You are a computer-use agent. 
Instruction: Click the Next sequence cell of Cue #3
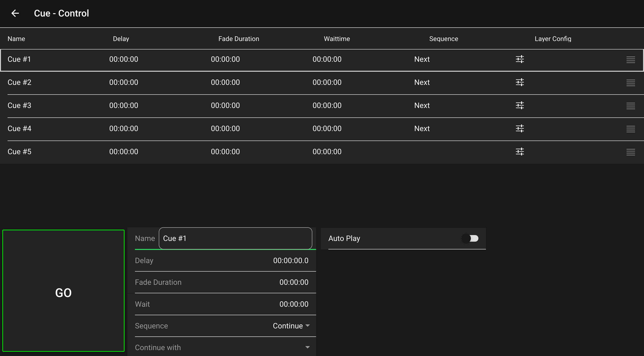pyautogui.click(x=422, y=105)
